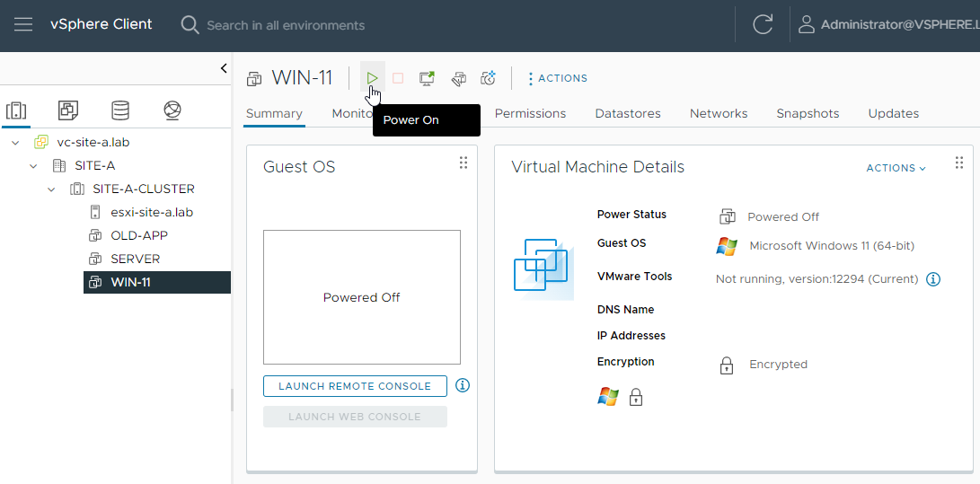This screenshot has width=980, height=484.
Task: Click Virtual Machine Details card drag handle
Action: (959, 163)
